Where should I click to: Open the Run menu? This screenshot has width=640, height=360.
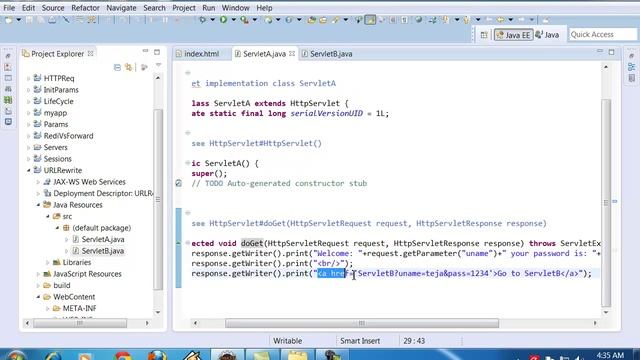point(209,8)
